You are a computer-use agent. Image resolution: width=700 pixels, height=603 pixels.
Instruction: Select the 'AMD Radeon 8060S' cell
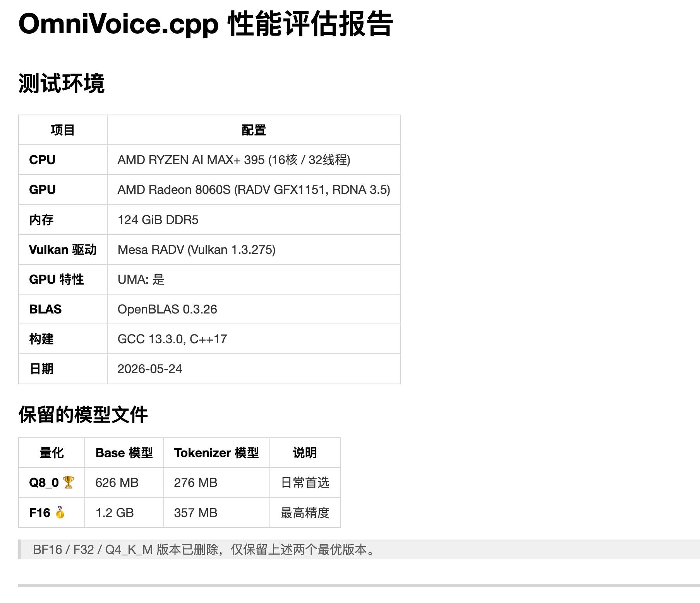[254, 190]
